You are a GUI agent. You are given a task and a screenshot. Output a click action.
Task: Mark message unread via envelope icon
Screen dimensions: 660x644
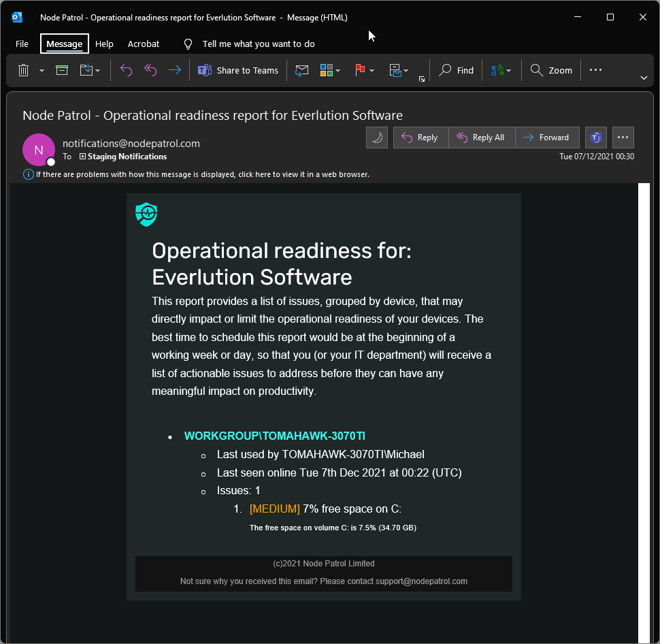pos(301,70)
